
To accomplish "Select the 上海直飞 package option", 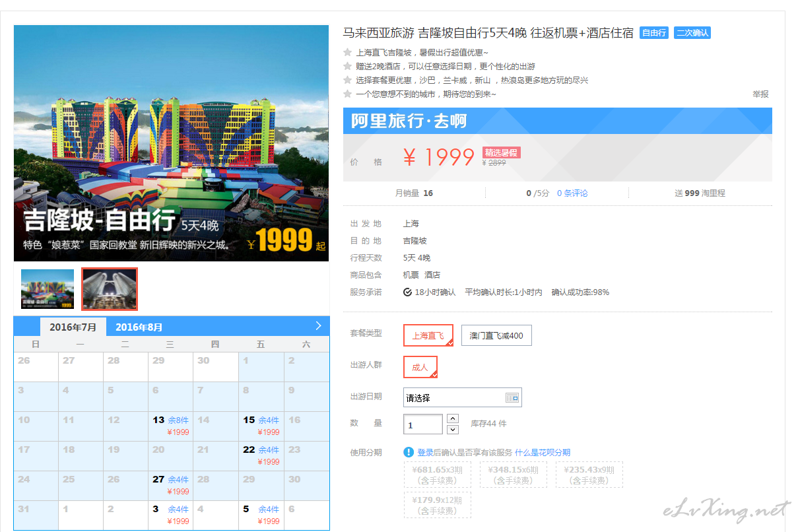I will click(428, 335).
